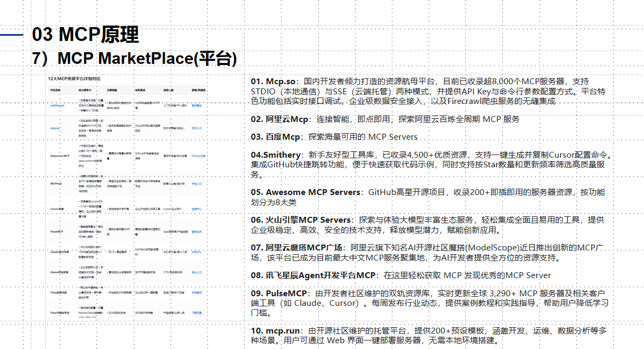This screenshot has width=644, height=349.
Task: Click "连接智能，即点即用" text in item 02
Action: pyautogui.click(x=355, y=119)
